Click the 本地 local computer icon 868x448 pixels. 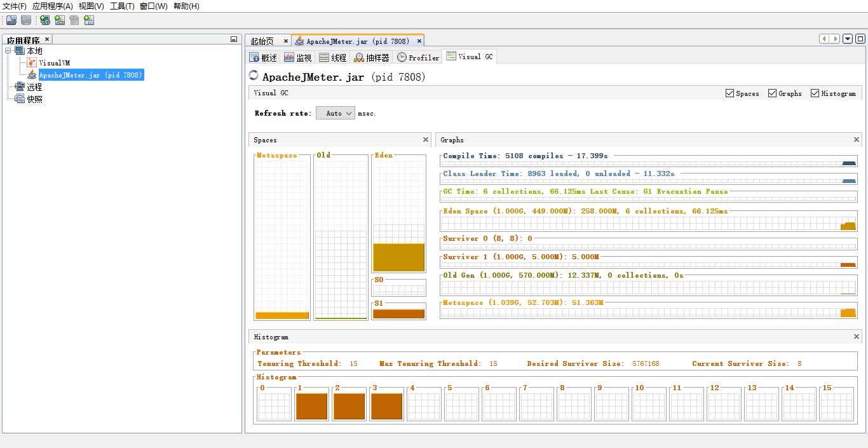tap(20, 51)
